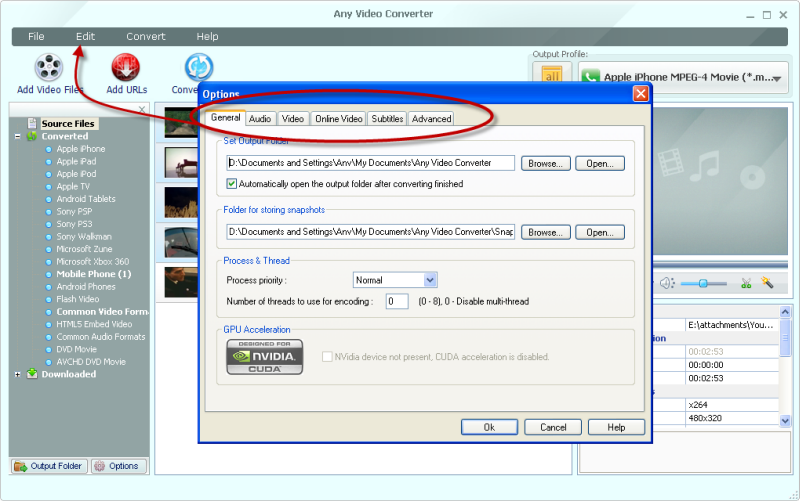This screenshot has width=800, height=501.
Task: Open the Edit menu
Action: tap(85, 36)
